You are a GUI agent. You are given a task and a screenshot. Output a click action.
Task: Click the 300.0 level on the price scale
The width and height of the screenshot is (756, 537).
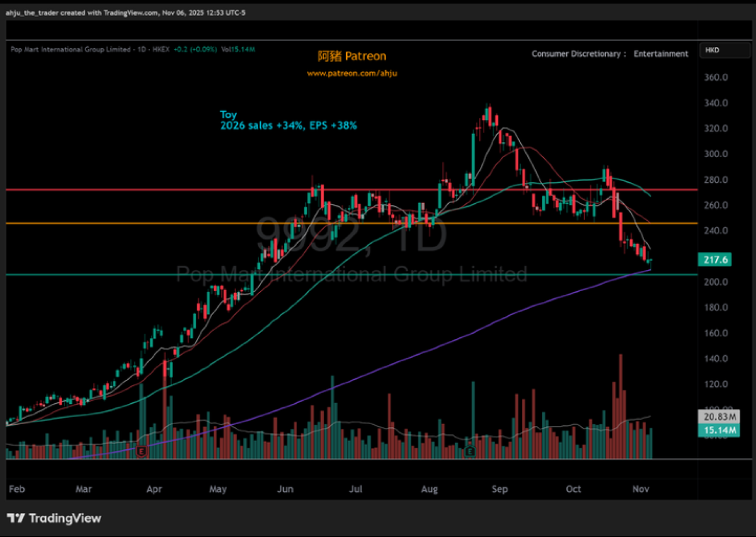coord(715,154)
